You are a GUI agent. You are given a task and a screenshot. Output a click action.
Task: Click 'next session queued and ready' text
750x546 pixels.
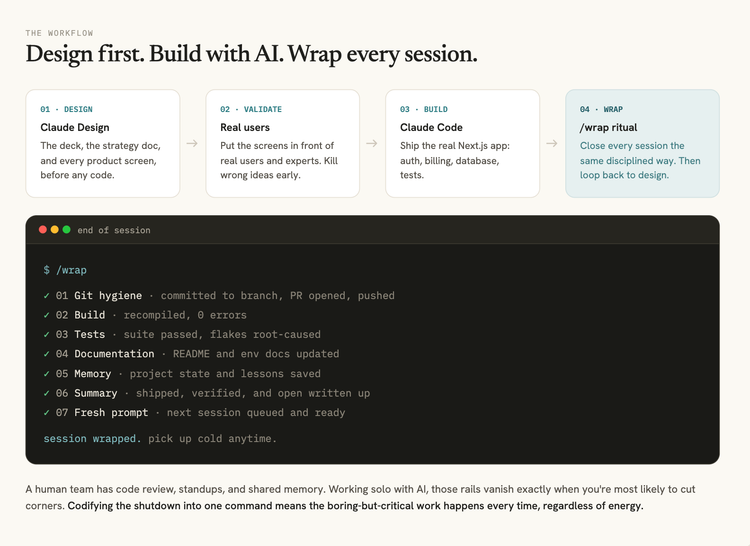click(256, 413)
